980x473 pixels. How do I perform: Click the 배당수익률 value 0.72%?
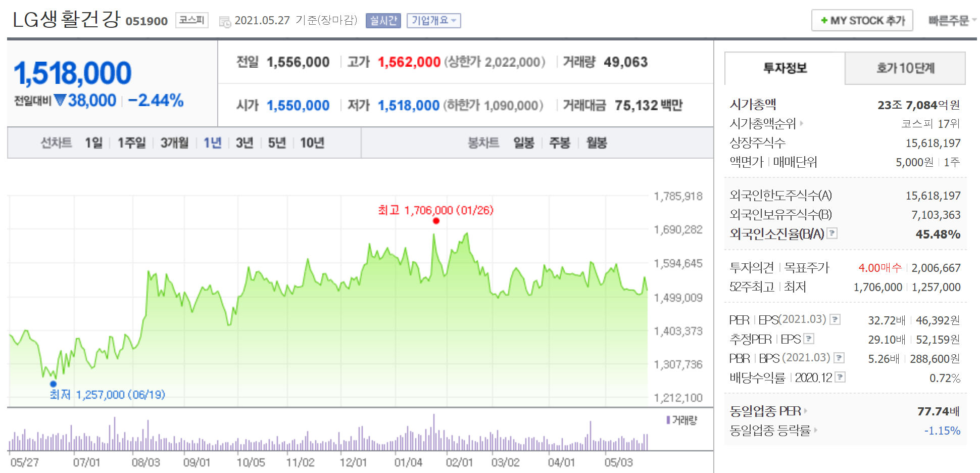(945, 378)
